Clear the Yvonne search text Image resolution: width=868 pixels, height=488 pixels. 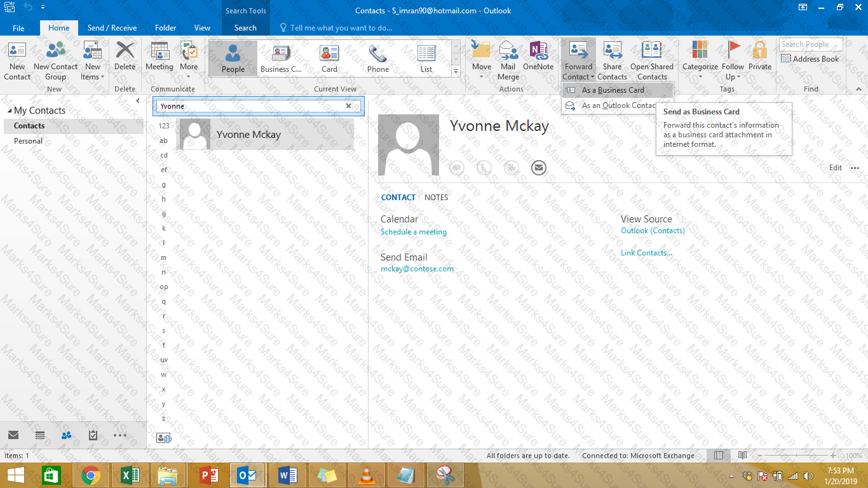point(348,106)
